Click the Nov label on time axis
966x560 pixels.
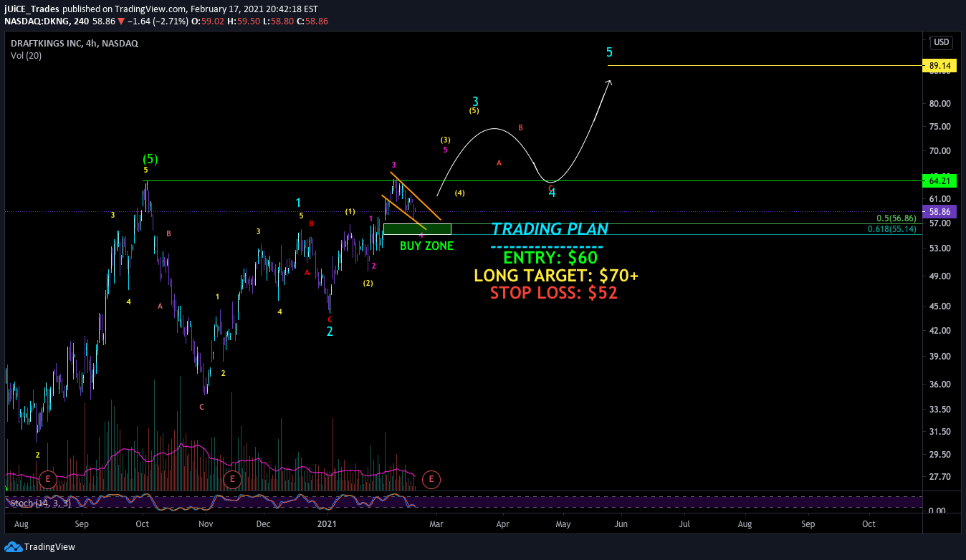(206, 524)
